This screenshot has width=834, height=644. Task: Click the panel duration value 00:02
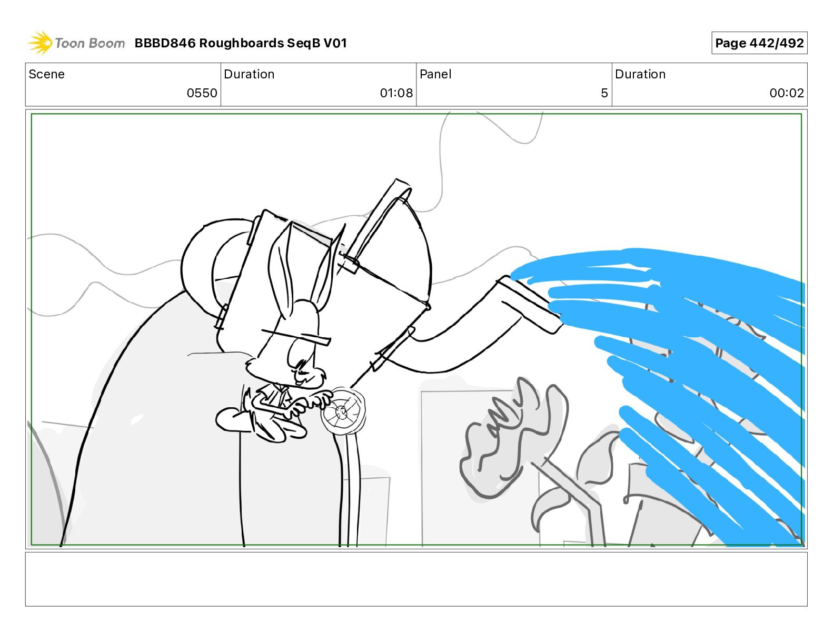click(x=787, y=93)
